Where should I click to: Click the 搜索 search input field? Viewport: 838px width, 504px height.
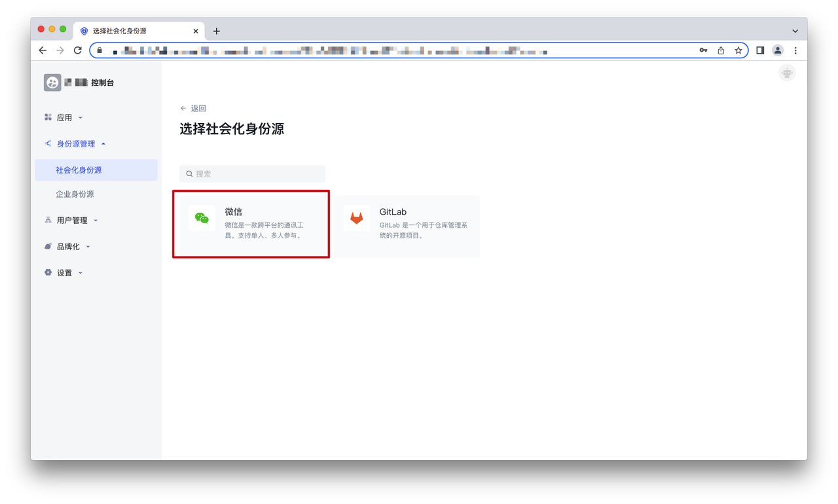[x=252, y=173]
